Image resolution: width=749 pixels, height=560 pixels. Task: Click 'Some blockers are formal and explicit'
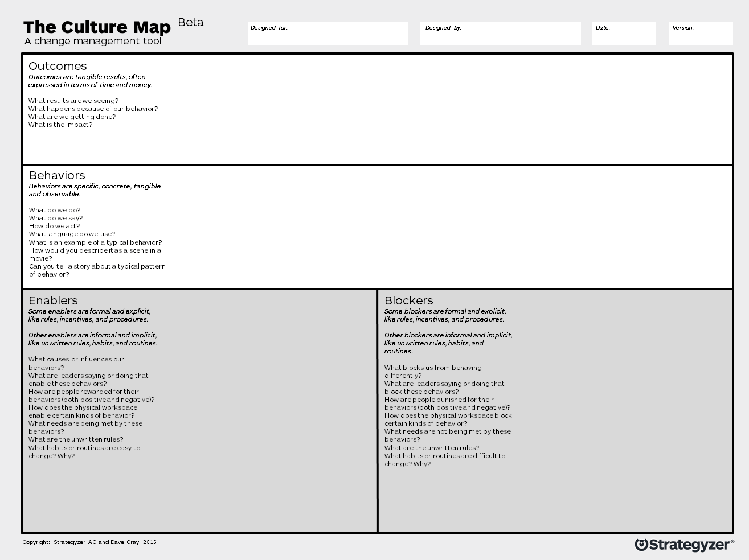pyautogui.click(x=445, y=315)
